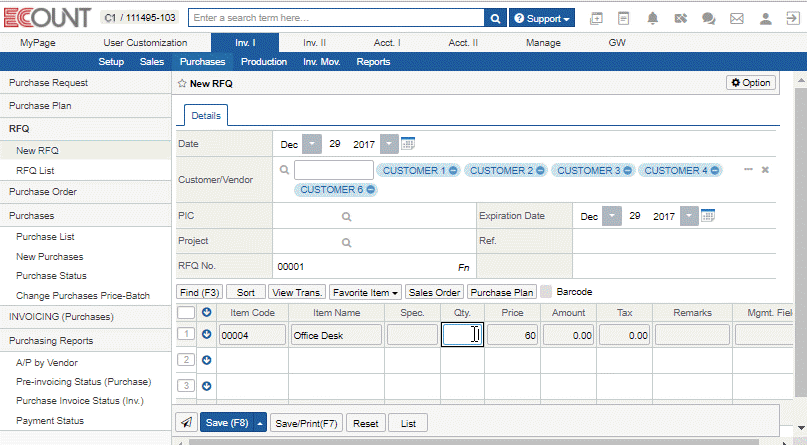The width and height of the screenshot is (807, 445).
Task: Click the top search term input
Action: tap(337, 18)
